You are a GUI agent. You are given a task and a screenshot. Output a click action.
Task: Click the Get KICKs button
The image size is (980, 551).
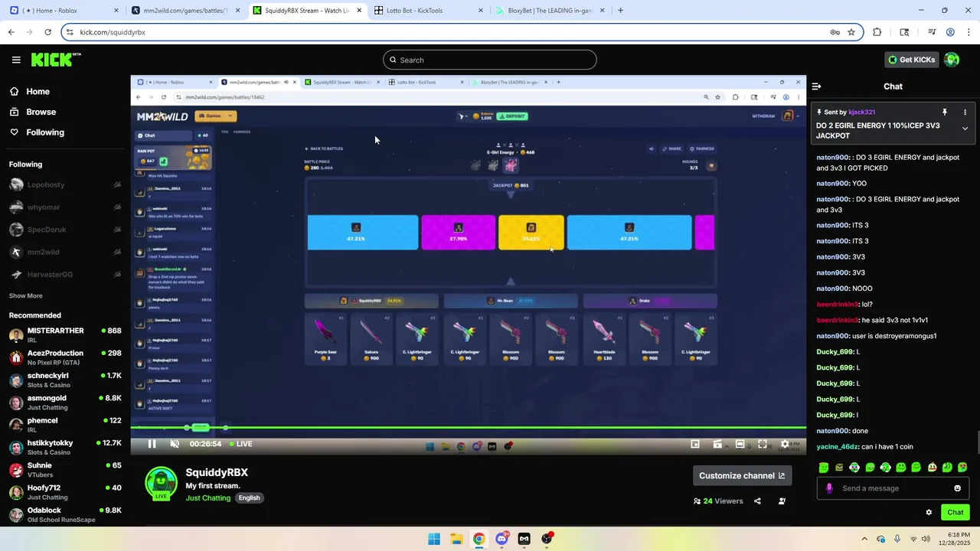click(911, 60)
